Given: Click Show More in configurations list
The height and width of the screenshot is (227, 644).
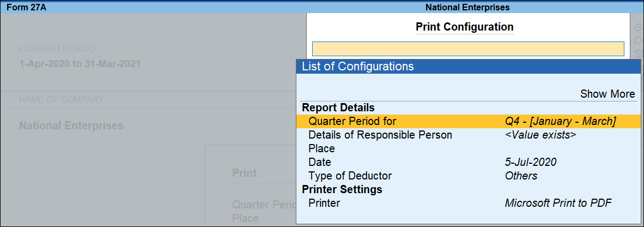Looking at the screenshot, I should (x=607, y=94).
